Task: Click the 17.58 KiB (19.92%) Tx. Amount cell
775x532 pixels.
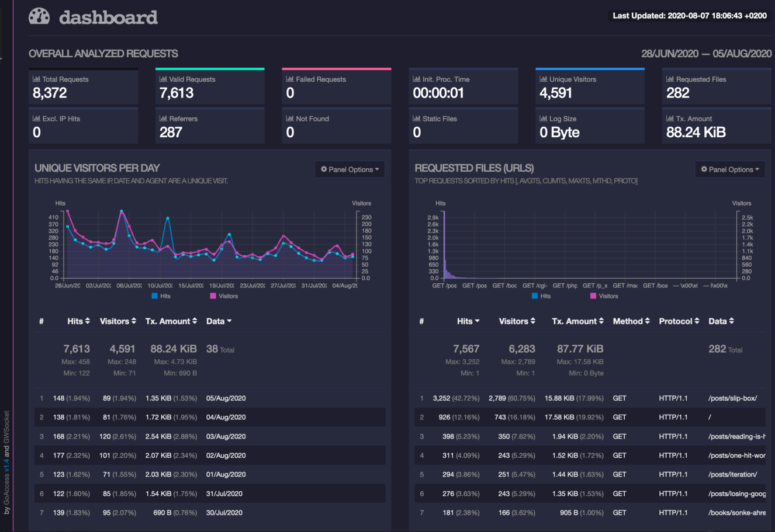Action: coord(574,418)
